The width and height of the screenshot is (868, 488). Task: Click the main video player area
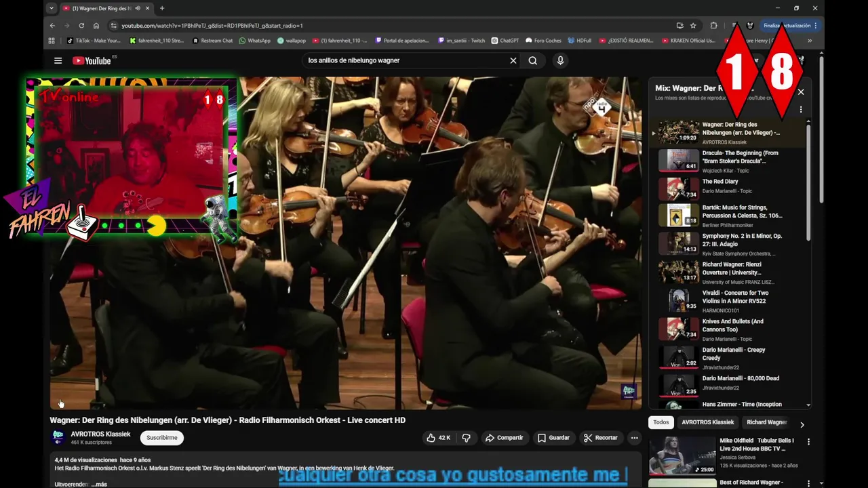click(x=346, y=243)
